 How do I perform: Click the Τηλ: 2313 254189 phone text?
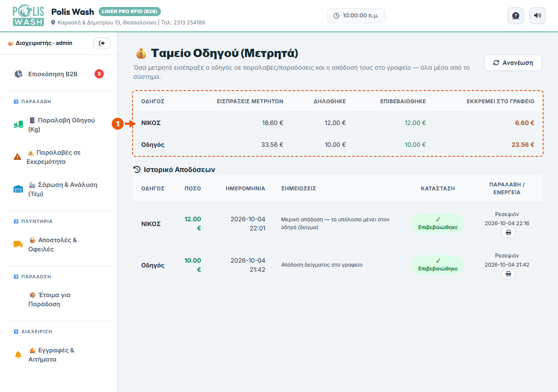(183, 23)
